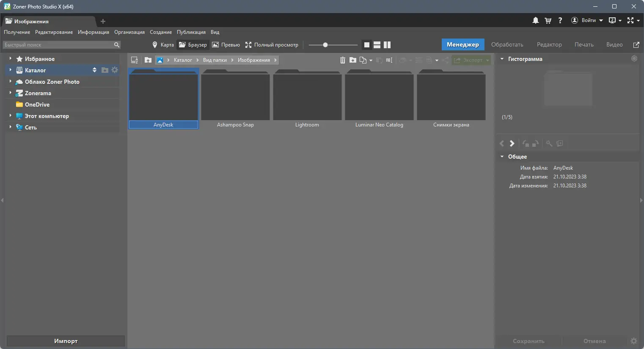Open the Получение menu

[x=17, y=32]
